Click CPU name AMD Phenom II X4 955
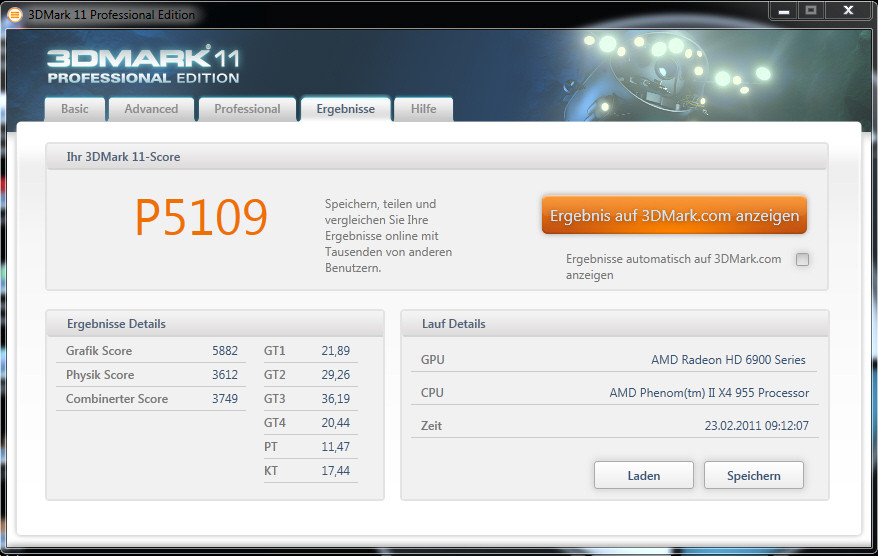The image size is (878, 556). pyautogui.click(x=709, y=393)
